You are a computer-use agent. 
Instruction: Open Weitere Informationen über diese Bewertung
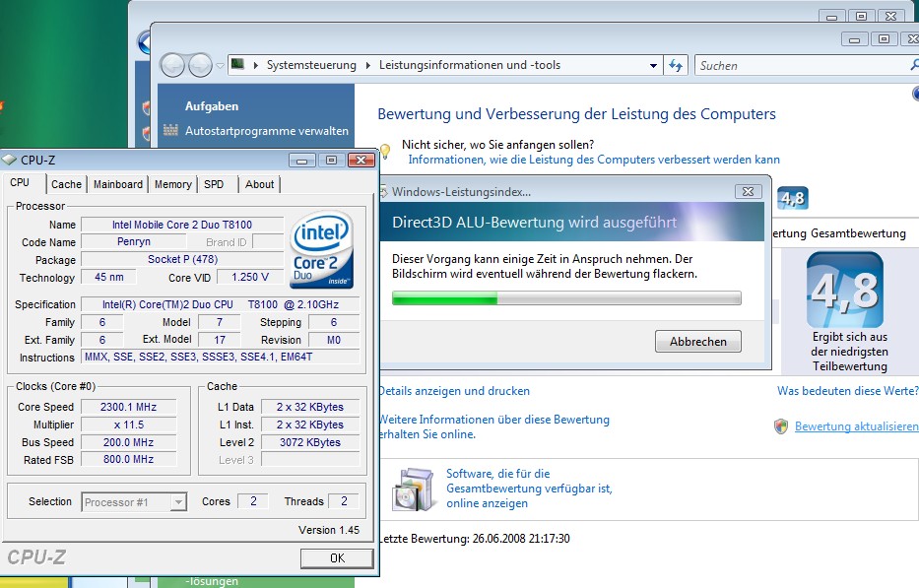point(494,426)
